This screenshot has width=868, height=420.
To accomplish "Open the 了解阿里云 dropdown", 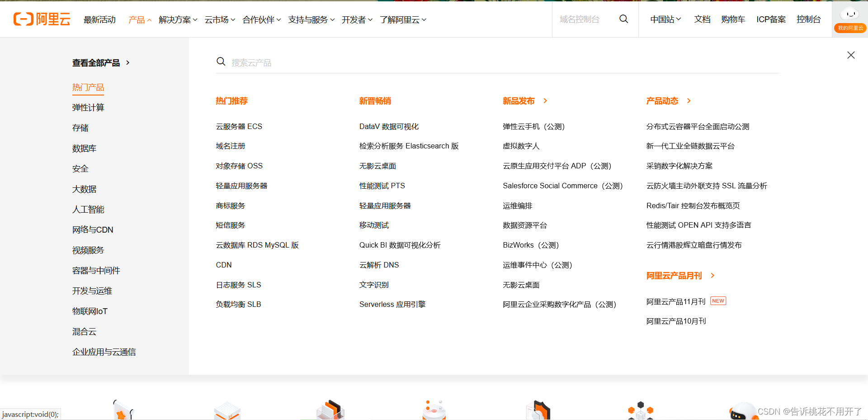I will point(403,20).
